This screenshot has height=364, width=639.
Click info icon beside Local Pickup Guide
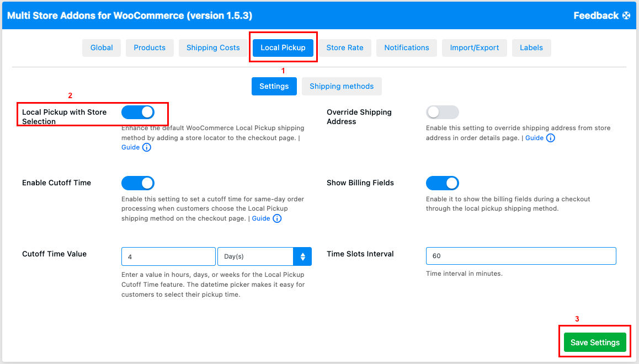[147, 147]
